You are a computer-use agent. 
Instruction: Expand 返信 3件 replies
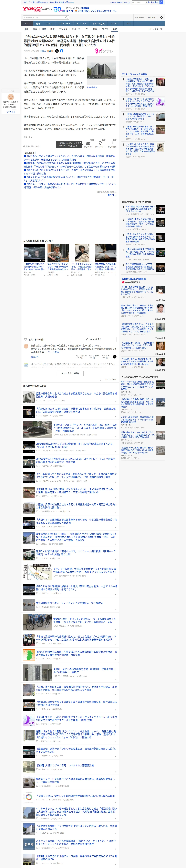point(34,357)
